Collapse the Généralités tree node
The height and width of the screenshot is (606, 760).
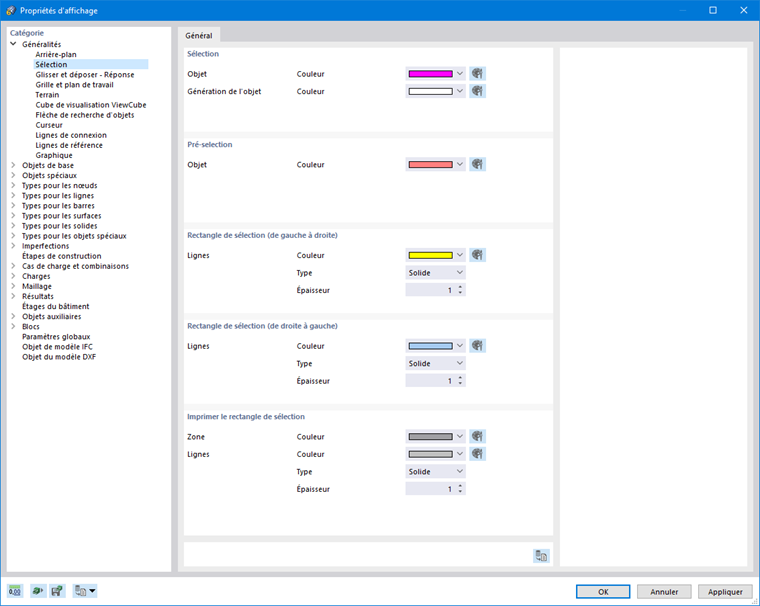pyautogui.click(x=13, y=44)
